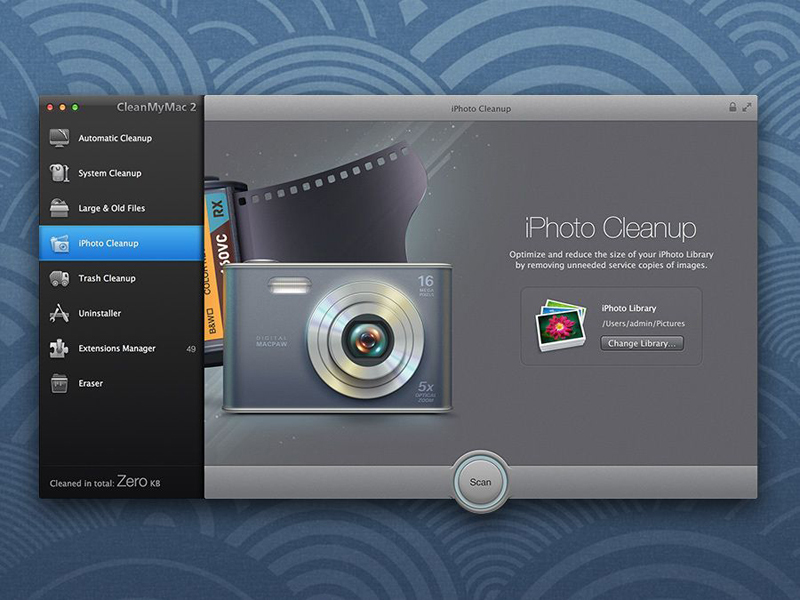The width and height of the screenshot is (800, 600).
Task: Click the Eraser shredder icon
Action: coord(59,383)
